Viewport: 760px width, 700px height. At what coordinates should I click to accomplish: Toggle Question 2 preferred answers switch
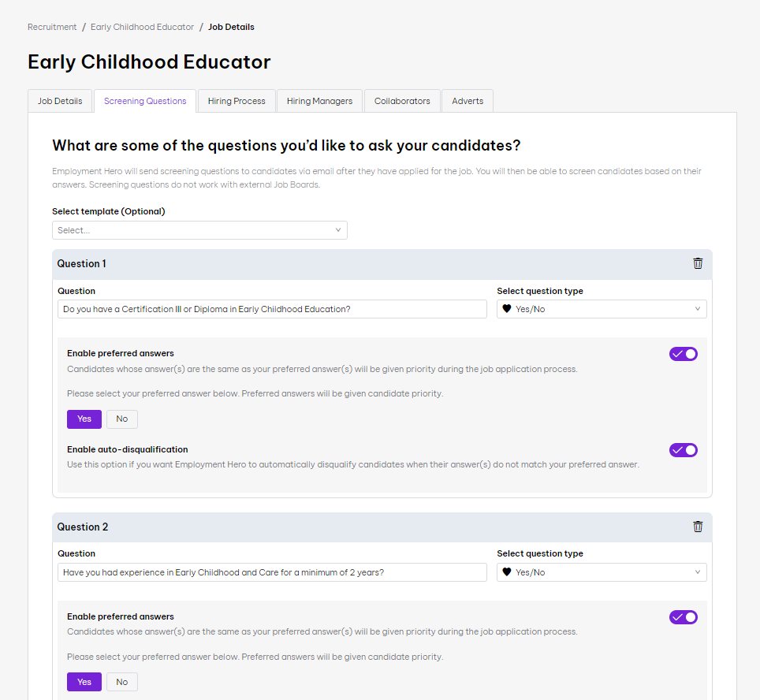click(684, 617)
